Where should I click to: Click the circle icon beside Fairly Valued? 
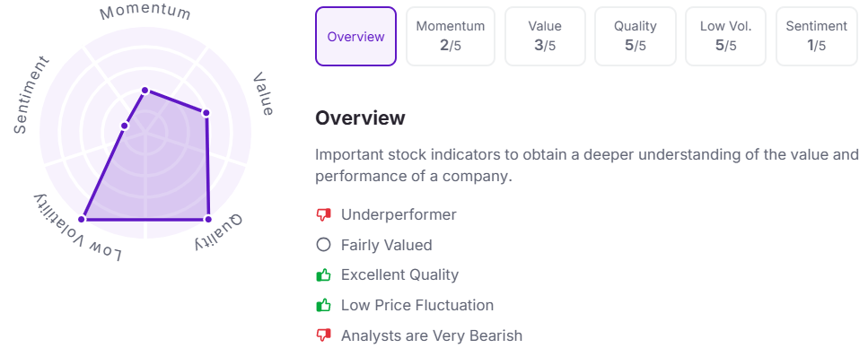[323, 245]
